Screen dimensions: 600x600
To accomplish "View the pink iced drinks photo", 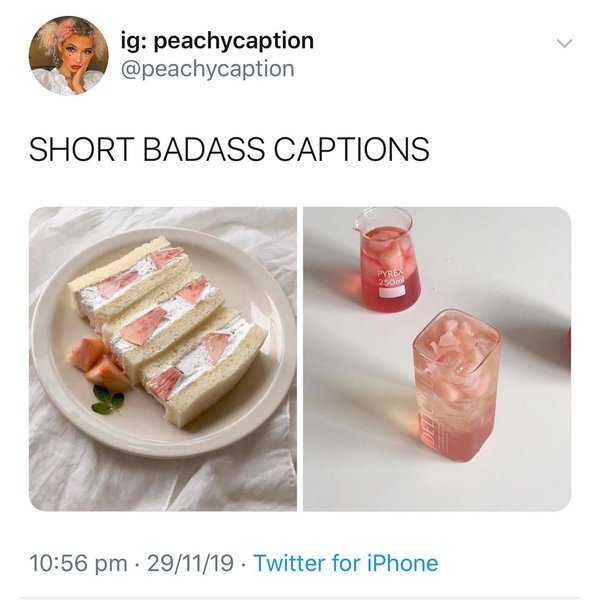I will pyautogui.click(x=437, y=359).
